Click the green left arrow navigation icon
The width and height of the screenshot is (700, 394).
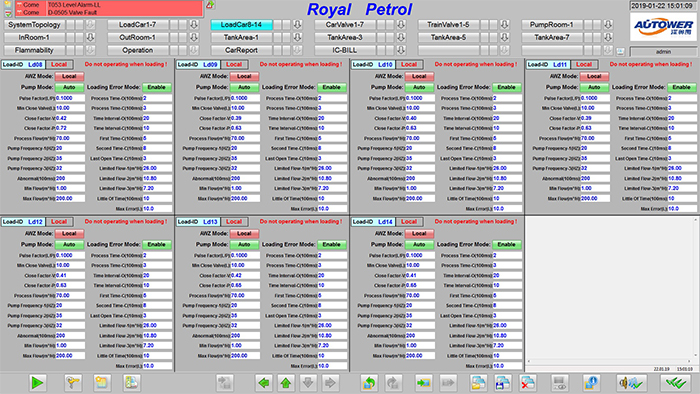point(264,383)
